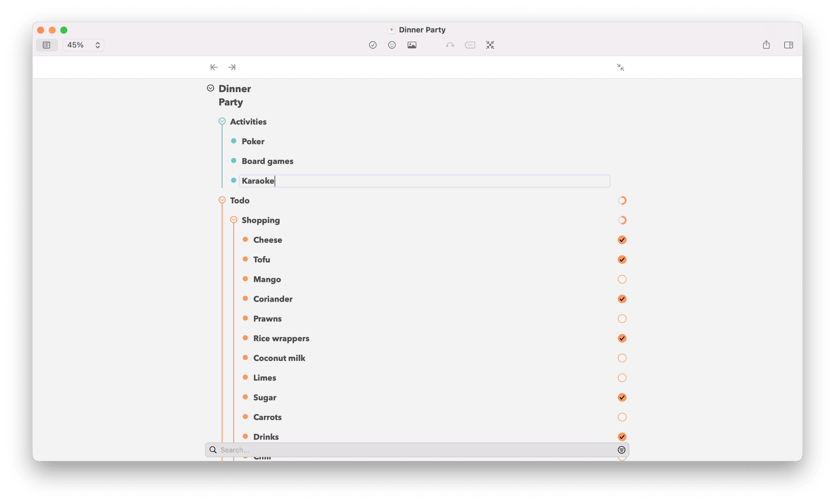
Task: Toggle the document sidebar icon
Action: 47,45
